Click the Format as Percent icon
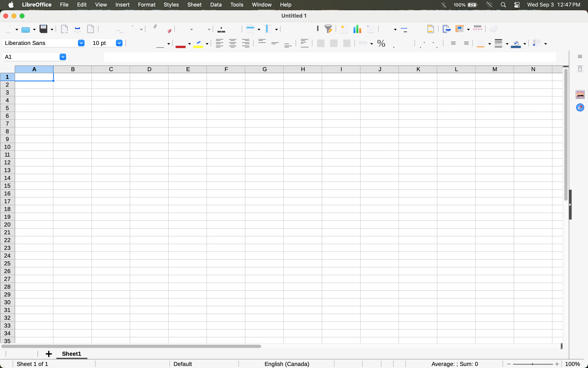The width and height of the screenshot is (588, 368). tap(381, 44)
